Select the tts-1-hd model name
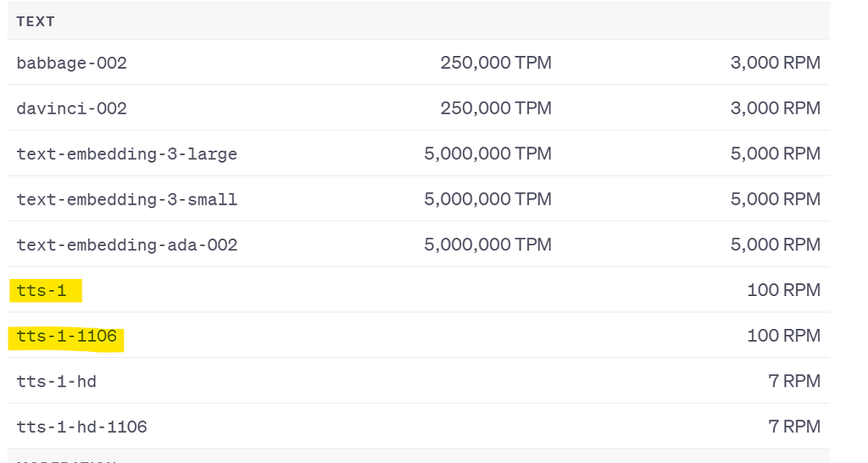Image resolution: width=868 pixels, height=463 pixels. click(56, 382)
